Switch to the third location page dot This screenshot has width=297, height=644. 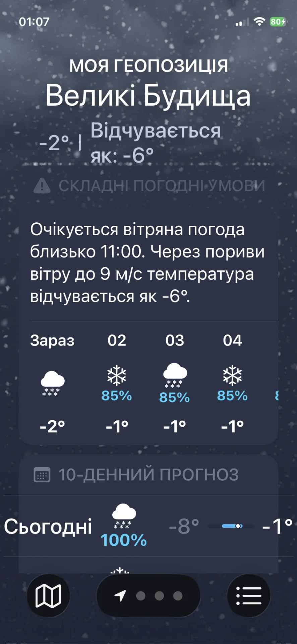pyautogui.click(x=159, y=596)
